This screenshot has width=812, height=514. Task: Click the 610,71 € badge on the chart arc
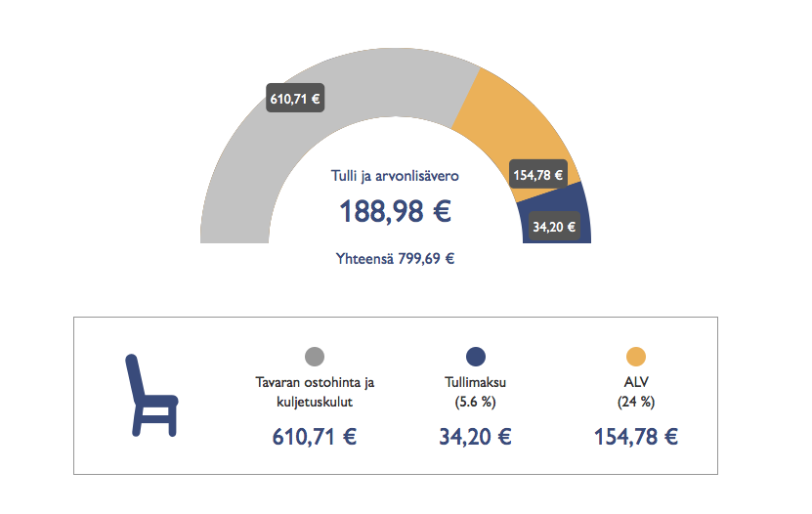(x=296, y=98)
